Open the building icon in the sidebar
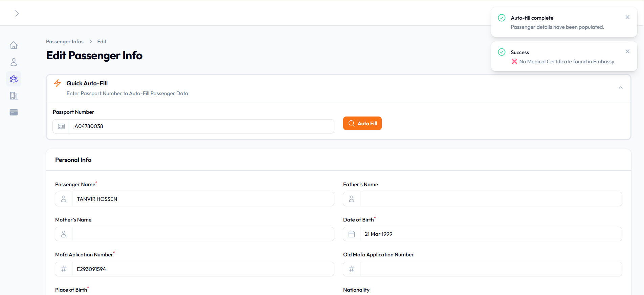The height and width of the screenshot is (295, 644). tap(14, 96)
